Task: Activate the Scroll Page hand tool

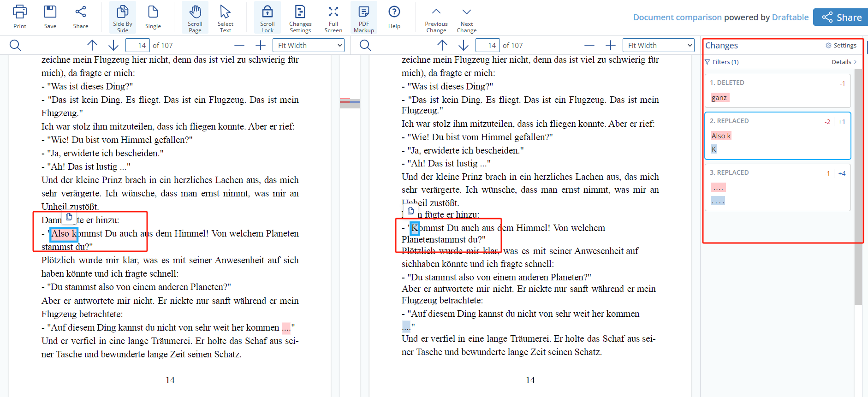Action: tap(195, 18)
